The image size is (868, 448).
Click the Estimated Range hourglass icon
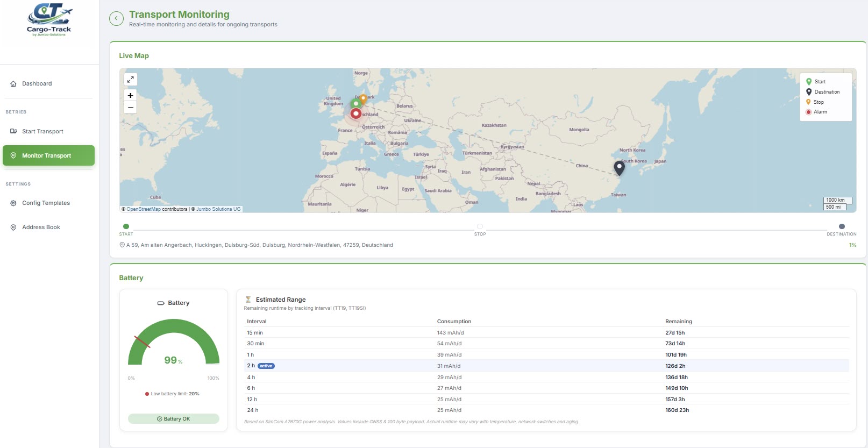(x=248, y=300)
